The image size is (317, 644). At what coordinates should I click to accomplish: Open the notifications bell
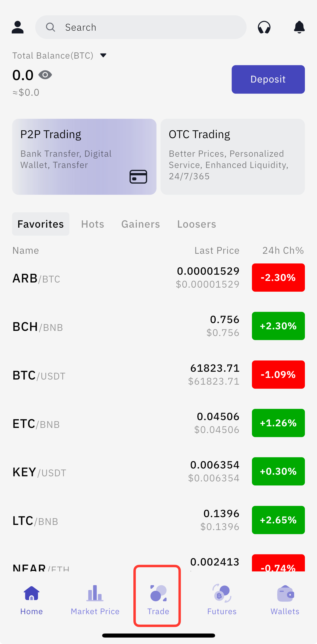(x=299, y=27)
